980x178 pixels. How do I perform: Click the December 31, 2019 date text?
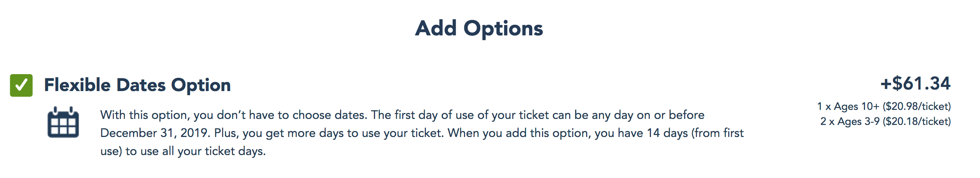click(x=155, y=133)
